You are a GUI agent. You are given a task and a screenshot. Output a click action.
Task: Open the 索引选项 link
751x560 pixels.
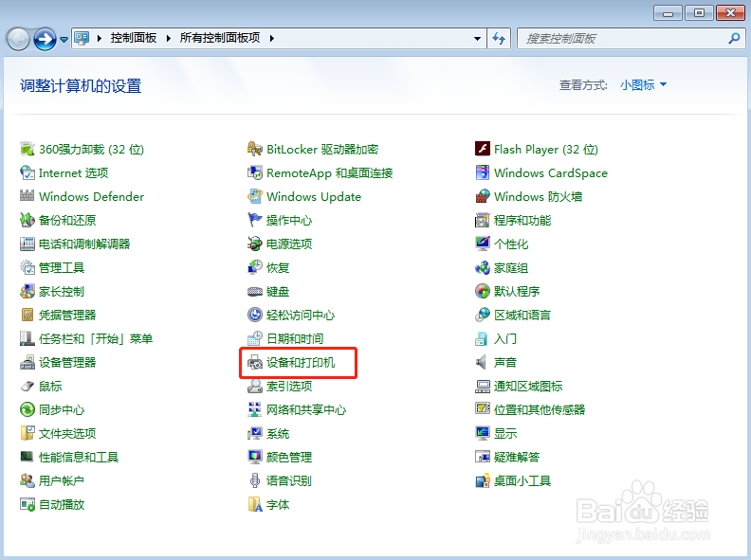pos(289,386)
